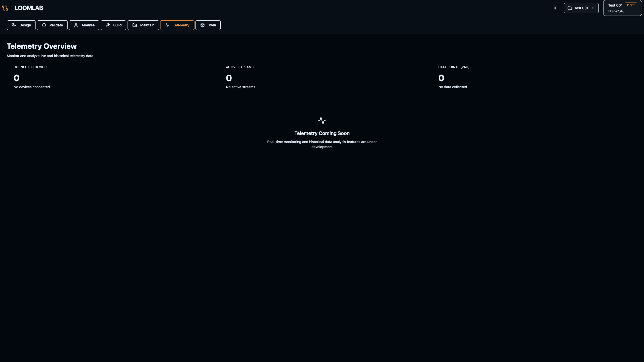This screenshot has height=362, width=644.
Task: Click the telemetry waveform icon above Coming Soon
Action: click(322, 120)
